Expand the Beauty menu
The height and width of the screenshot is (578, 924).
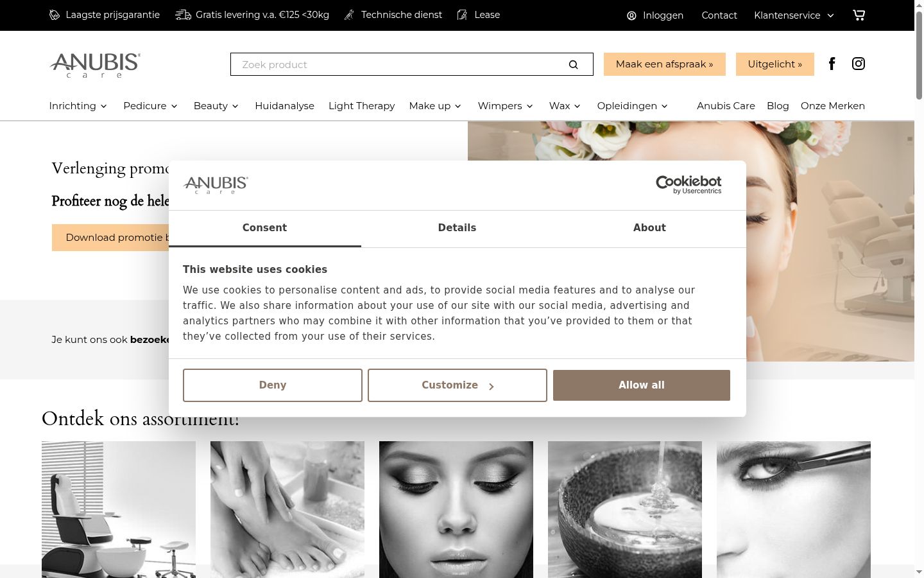(x=216, y=106)
